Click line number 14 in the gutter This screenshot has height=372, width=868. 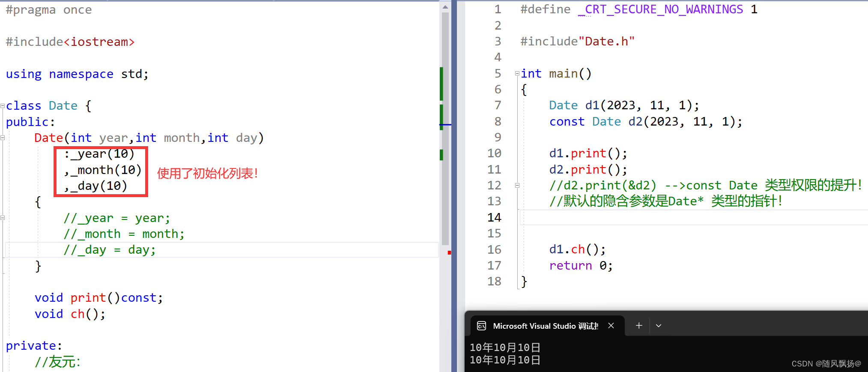(494, 218)
